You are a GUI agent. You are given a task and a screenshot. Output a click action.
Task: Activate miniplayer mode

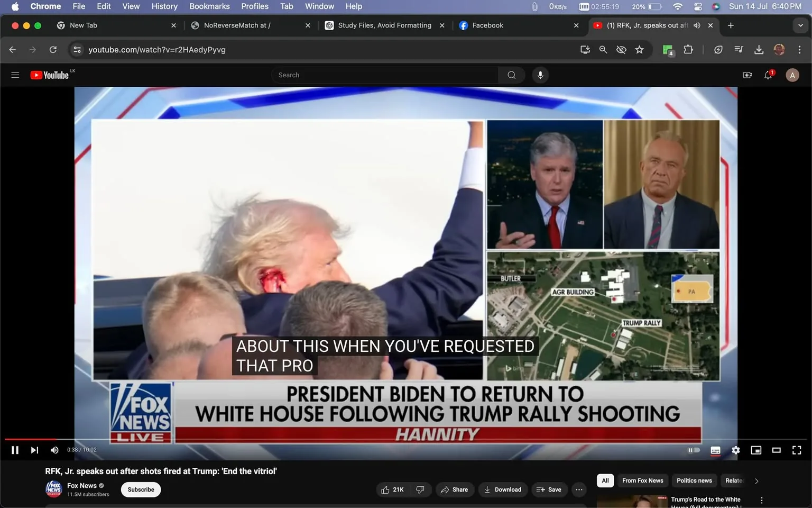[x=756, y=450]
